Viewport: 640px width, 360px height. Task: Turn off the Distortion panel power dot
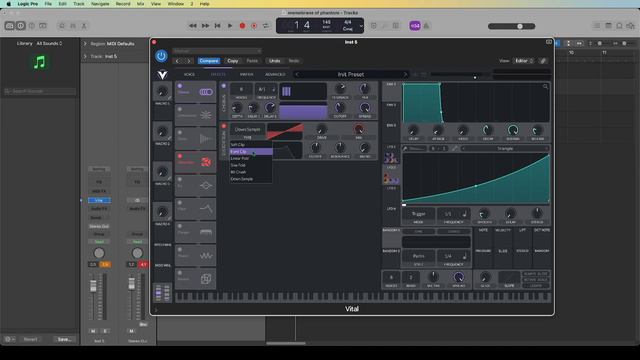point(224,126)
